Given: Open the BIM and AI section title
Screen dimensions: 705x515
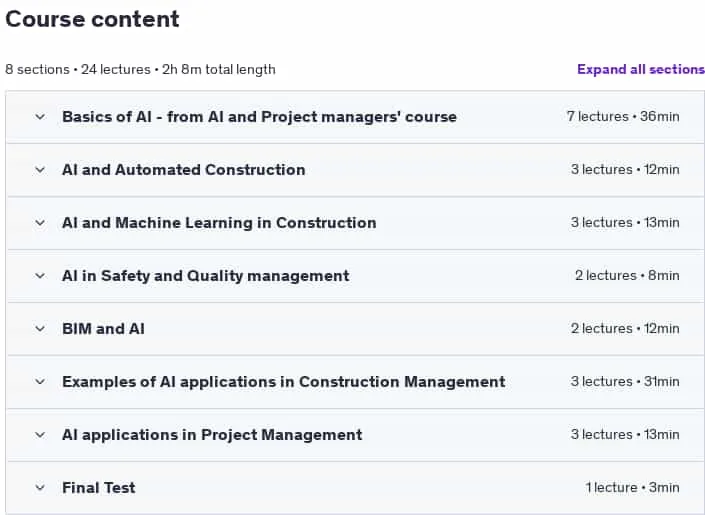Looking at the screenshot, I should (x=103, y=329).
